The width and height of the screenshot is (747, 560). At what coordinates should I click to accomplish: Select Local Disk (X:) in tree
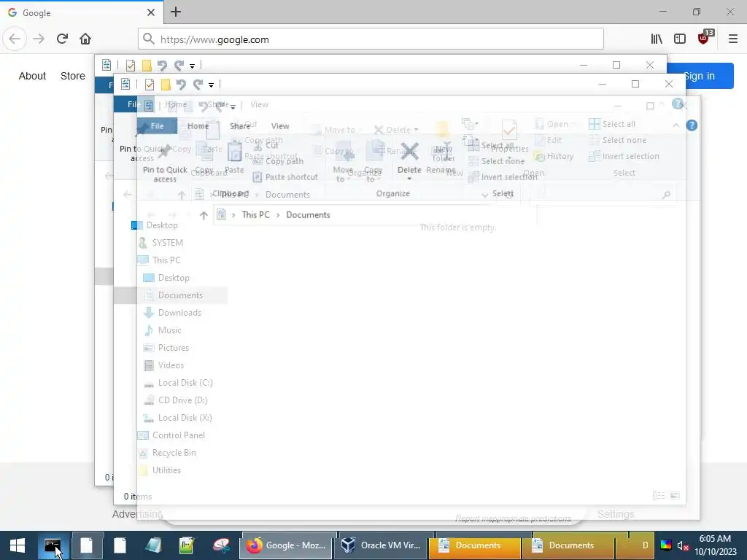178,418
